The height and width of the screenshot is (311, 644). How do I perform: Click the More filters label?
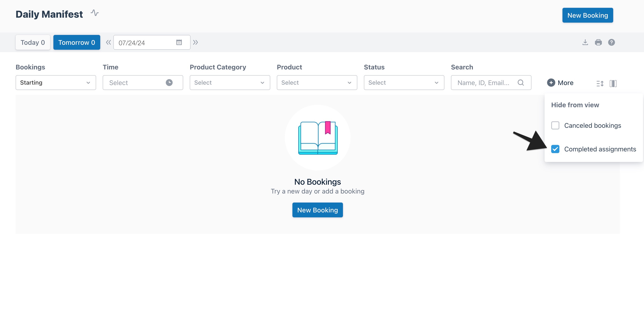click(x=566, y=83)
